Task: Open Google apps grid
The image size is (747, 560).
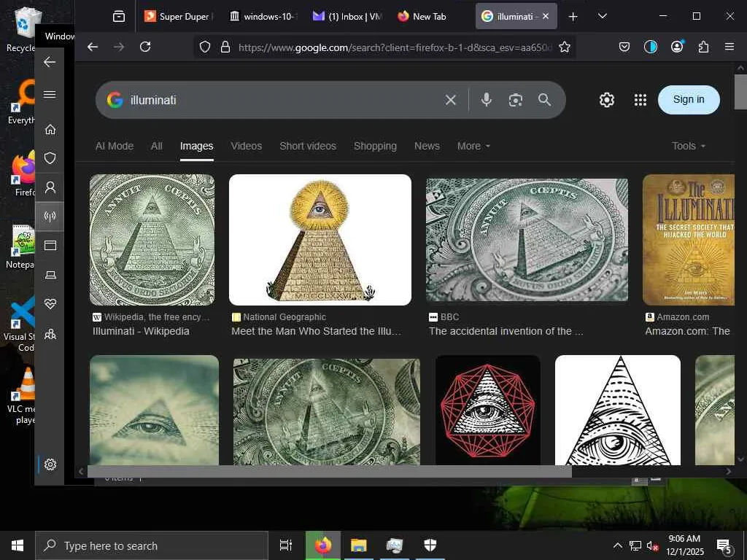Action: pos(640,100)
